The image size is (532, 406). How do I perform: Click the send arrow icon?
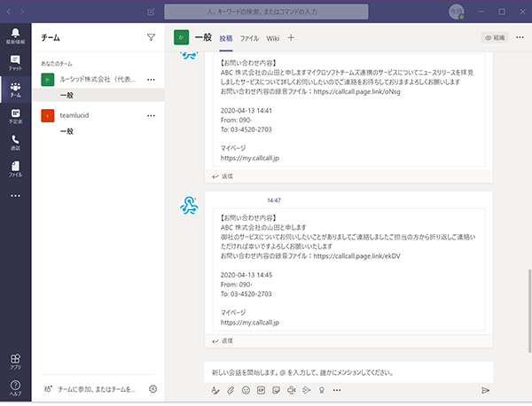coord(485,390)
